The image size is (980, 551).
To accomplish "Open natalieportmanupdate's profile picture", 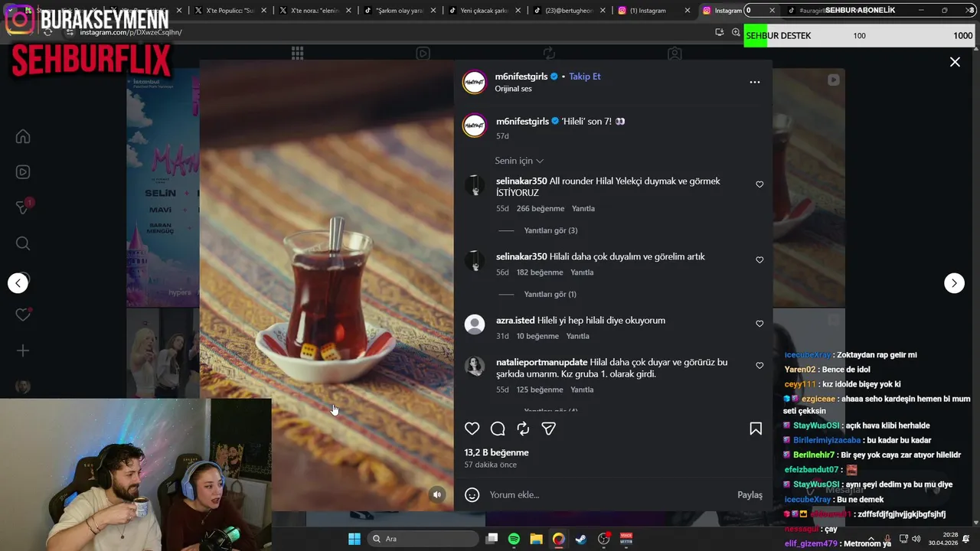I will click(475, 367).
